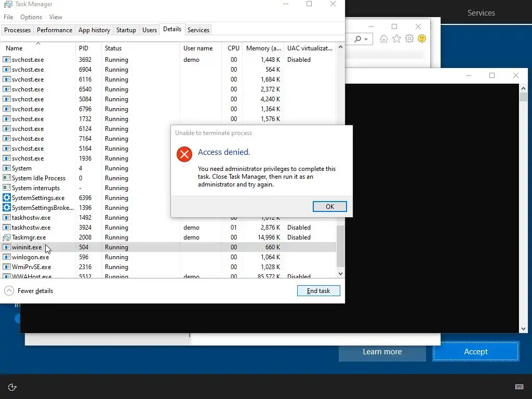Screen dimensions: 532x399
Task: Select the System Idle Process icon
Action: pyautogui.click(x=6, y=178)
